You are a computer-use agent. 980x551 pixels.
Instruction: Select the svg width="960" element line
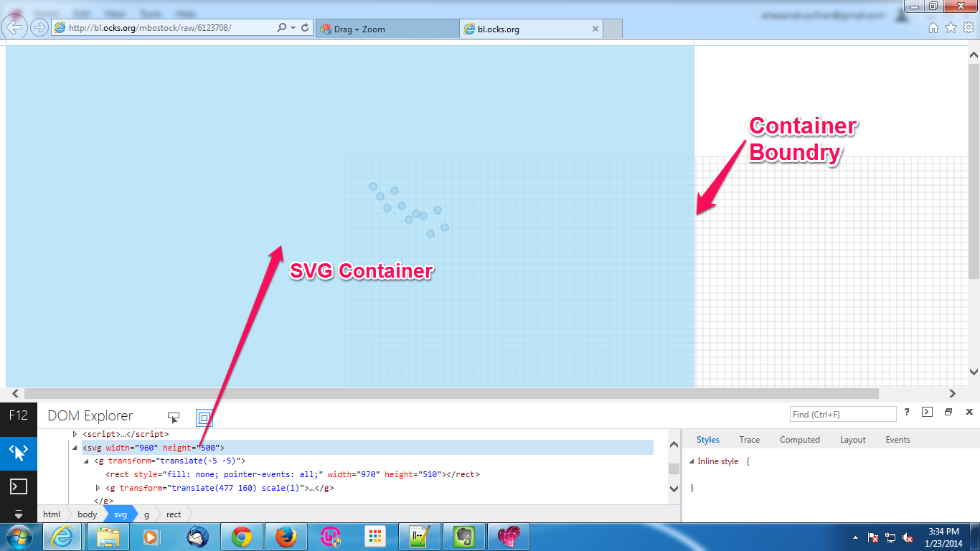click(154, 448)
